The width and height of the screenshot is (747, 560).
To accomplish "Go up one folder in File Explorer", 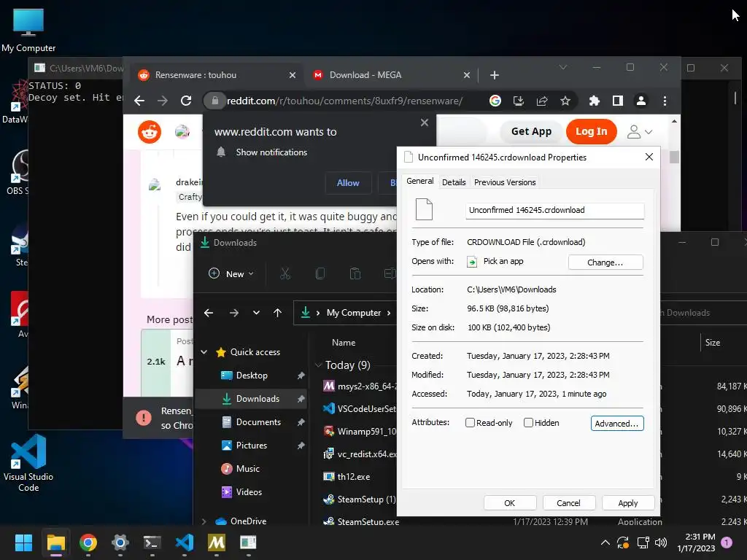I will 278,313.
